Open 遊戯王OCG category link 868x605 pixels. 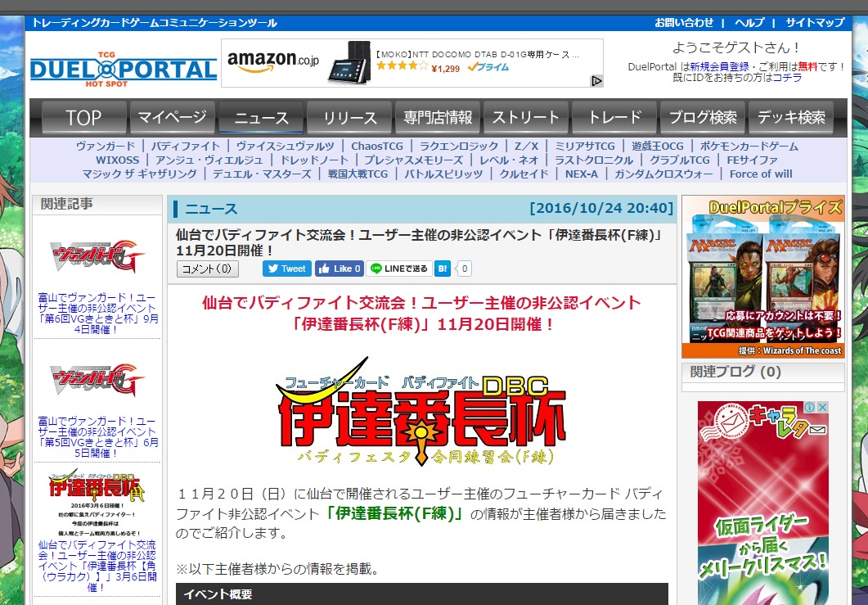coord(657,147)
